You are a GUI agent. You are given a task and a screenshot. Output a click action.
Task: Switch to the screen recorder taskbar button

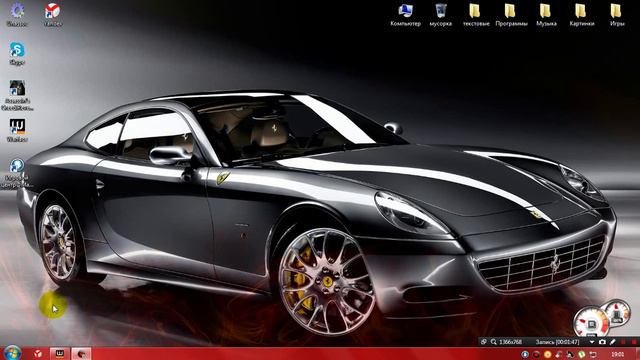coord(81,353)
